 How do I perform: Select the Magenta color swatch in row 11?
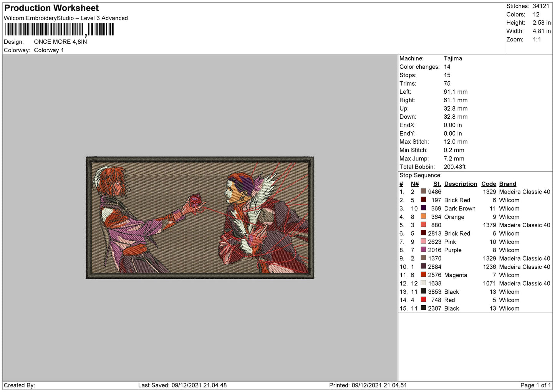423,275
